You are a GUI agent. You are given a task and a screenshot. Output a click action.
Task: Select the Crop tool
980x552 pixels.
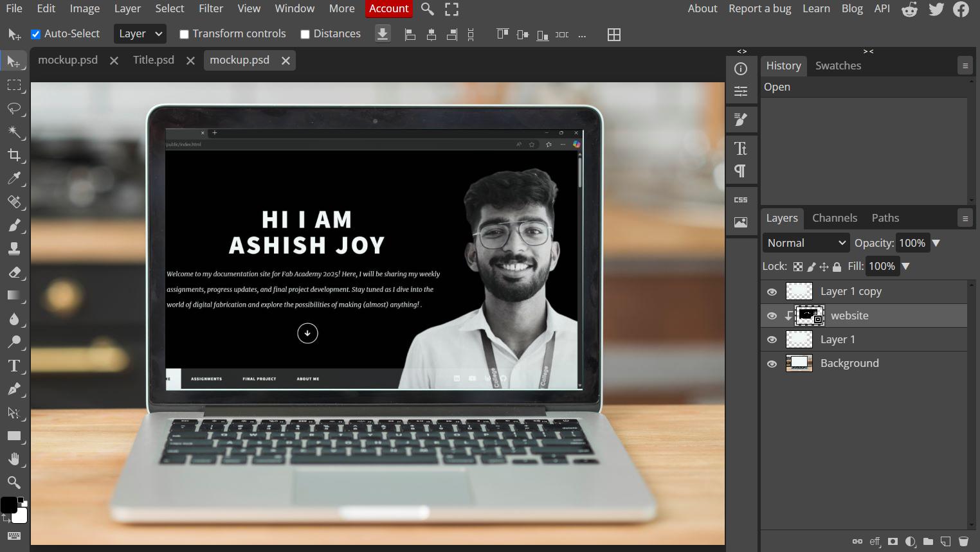point(14,155)
